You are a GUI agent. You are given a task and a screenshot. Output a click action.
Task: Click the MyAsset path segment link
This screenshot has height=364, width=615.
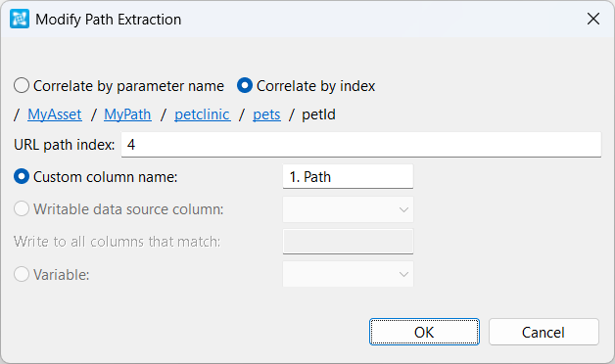[x=55, y=114]
